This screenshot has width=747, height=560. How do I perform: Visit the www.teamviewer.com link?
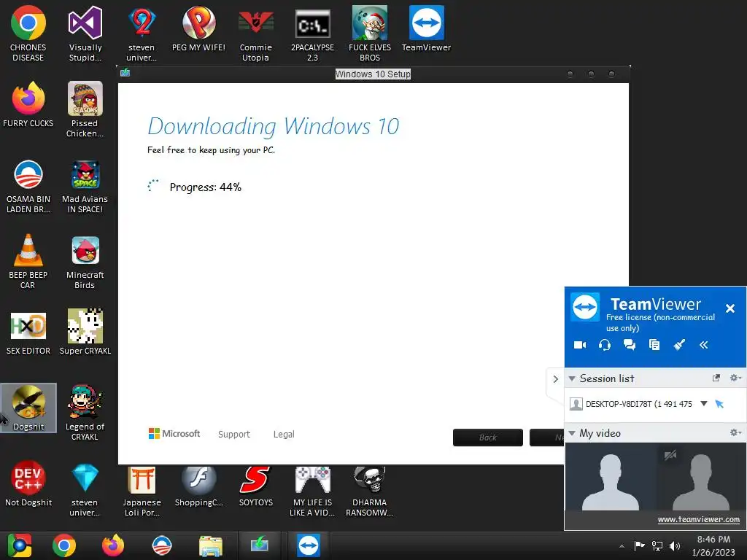click(698, 519)
